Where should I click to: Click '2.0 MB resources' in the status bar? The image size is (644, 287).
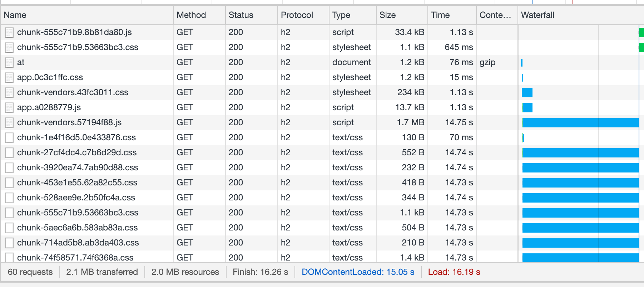[x=185, y=272]
